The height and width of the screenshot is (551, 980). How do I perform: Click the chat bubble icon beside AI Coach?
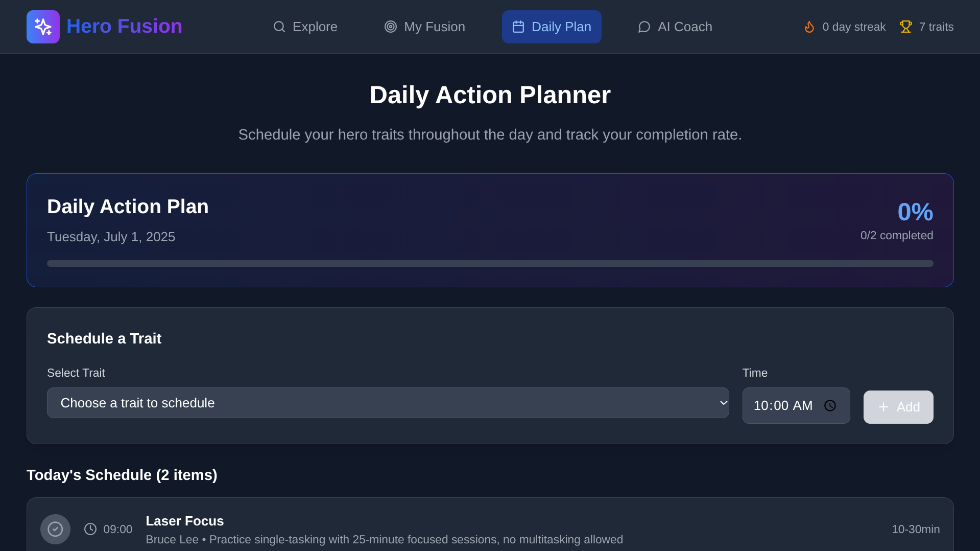click(x=644, y=27)
